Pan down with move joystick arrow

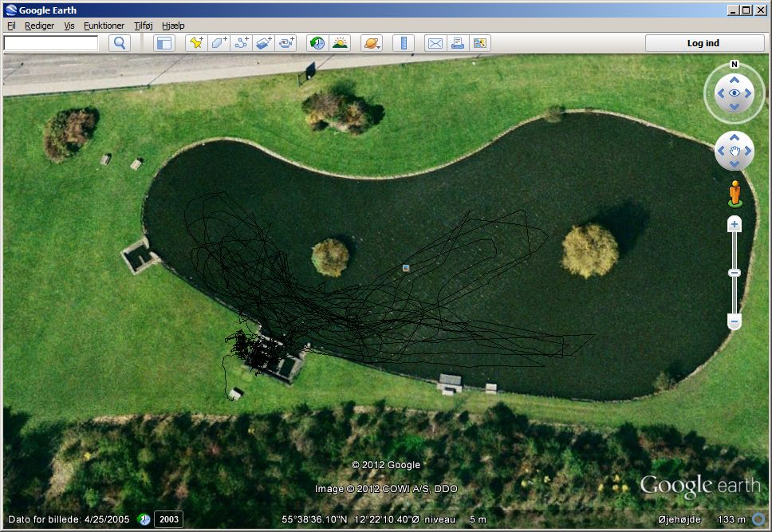[x=734, y=164]
